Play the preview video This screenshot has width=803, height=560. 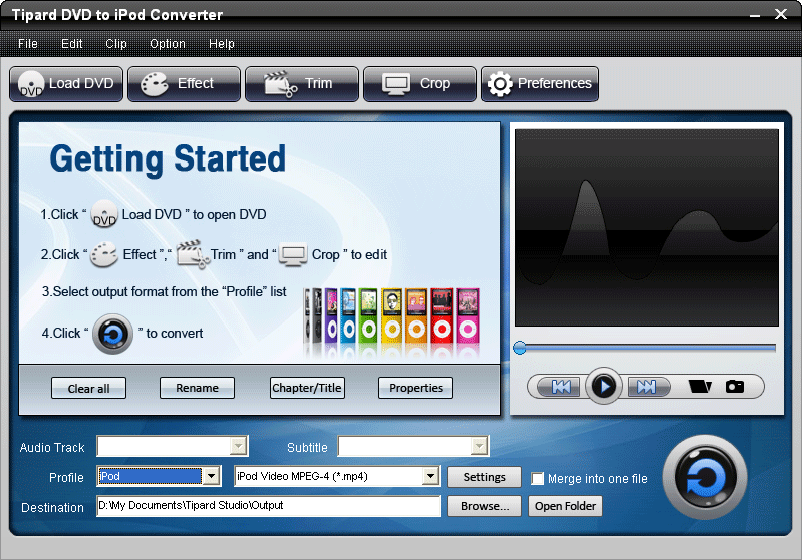tap(604, 386)
